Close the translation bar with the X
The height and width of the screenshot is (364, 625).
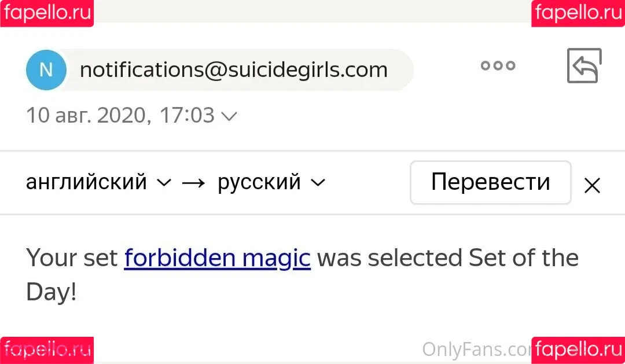tap(592, 185)
